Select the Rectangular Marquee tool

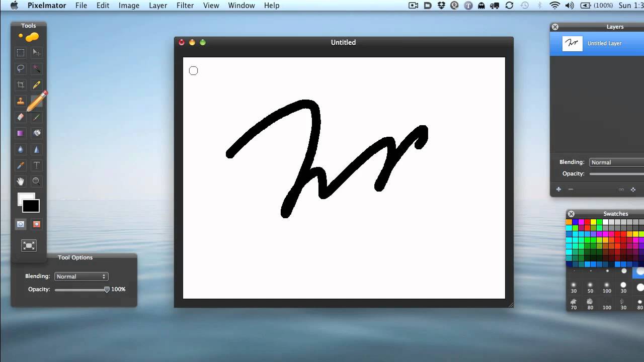coord(21,53)
